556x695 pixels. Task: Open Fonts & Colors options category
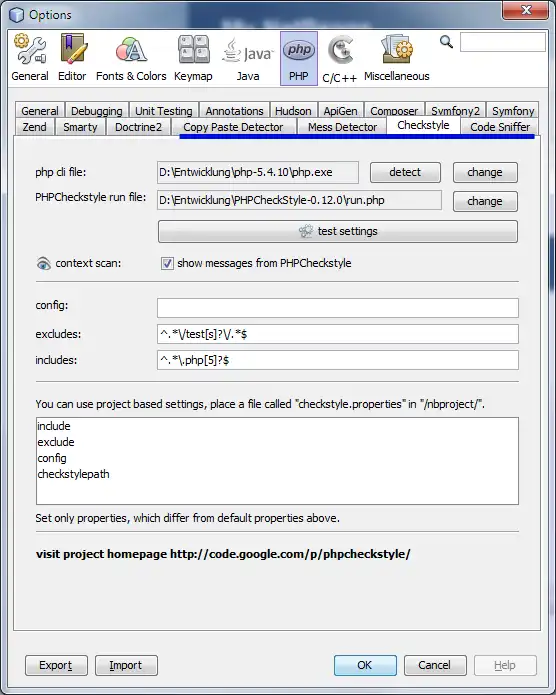131,59
